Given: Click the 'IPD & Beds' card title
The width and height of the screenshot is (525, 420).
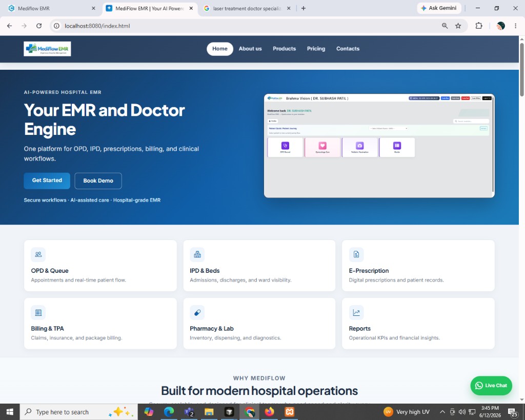Looking at the screenshot, I should click(205, 271).
